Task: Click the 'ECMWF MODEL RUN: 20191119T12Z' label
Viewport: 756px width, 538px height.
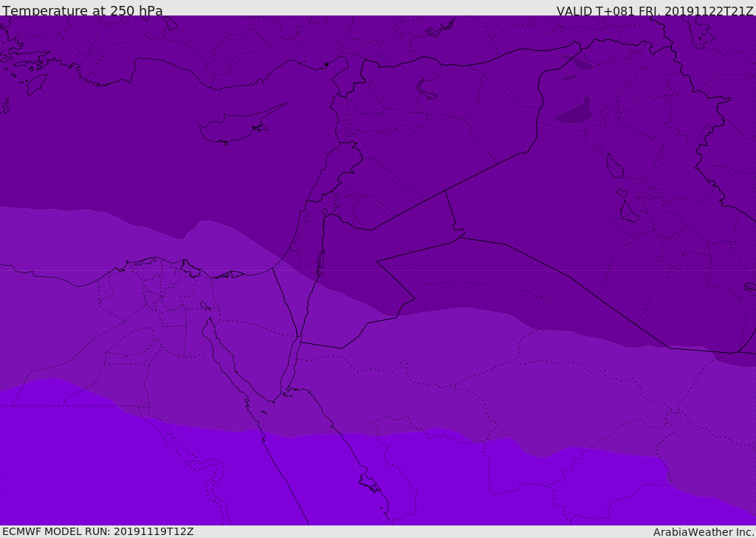Action: (x=98, y=531)
